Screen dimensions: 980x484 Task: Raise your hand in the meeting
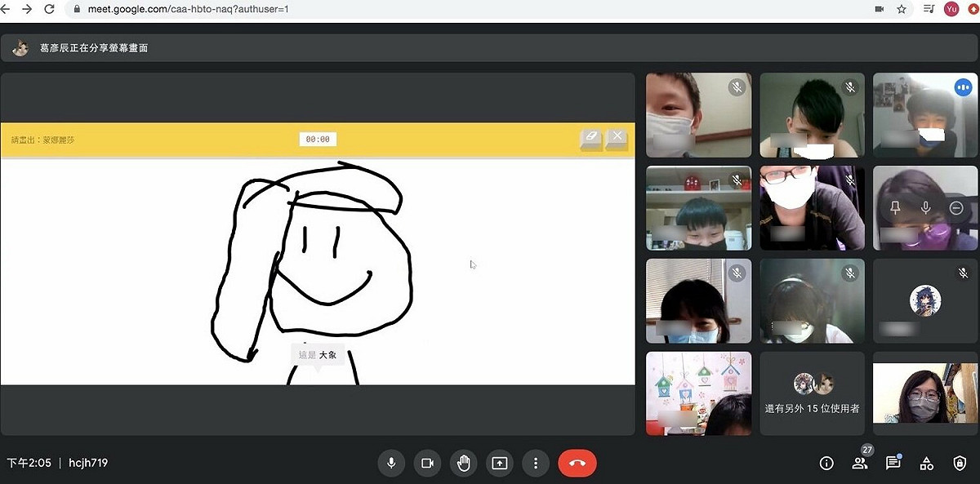464,463
